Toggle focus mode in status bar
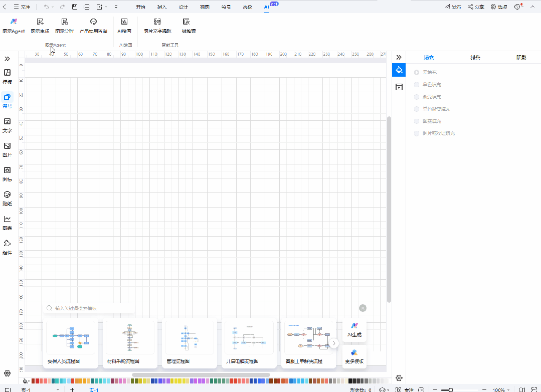Image resolution: width=541 pixels, height=392 pixels. [x=405, y=389]
